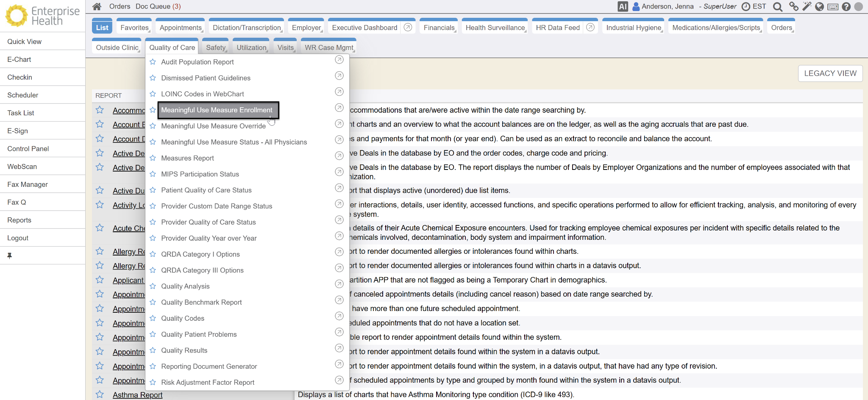Click the search magnifier icon
This screenshot has width=868, height=400.
pyautogui.click(x=777, y=7)
